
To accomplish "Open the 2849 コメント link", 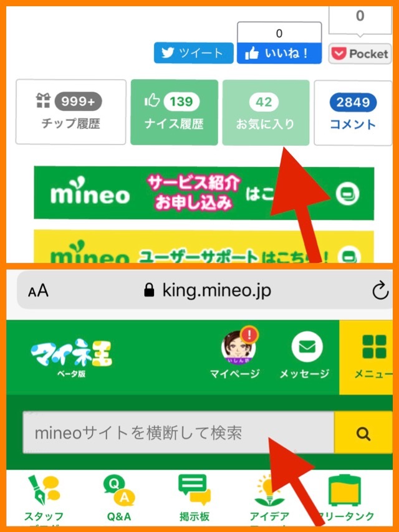I will point(353,113).
